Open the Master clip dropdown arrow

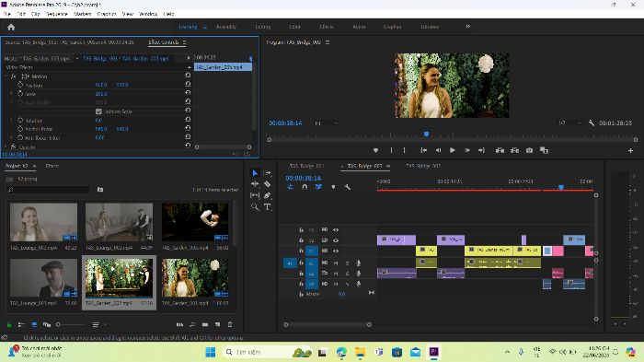click(76, 58)
